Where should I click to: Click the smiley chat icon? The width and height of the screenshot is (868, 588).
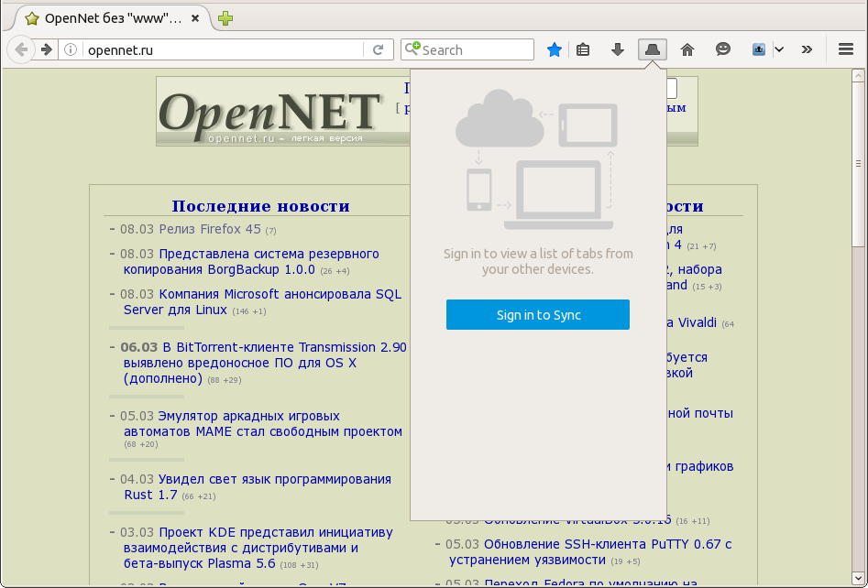pos(723,50)
